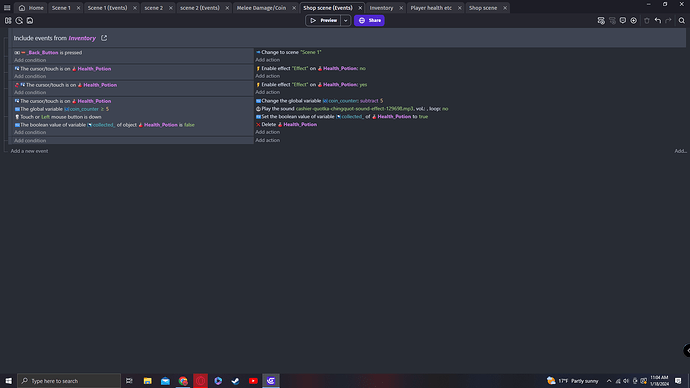Open Windows notification center

click(678, 381)
